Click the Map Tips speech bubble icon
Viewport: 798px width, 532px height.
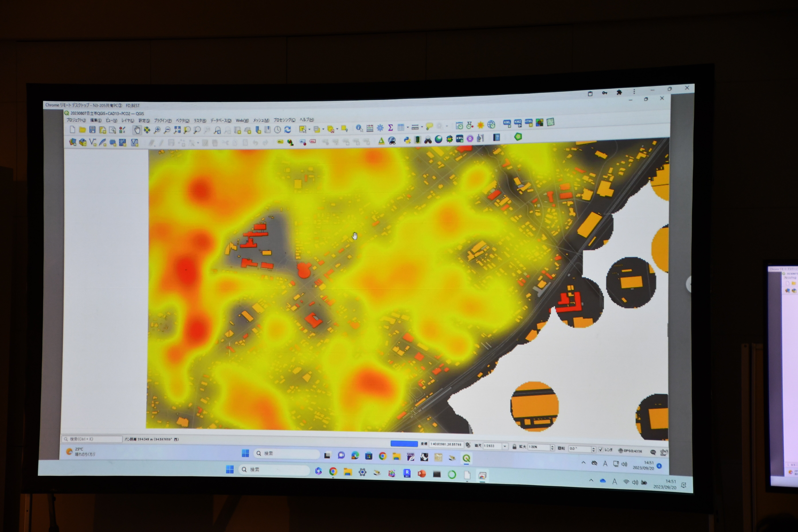[x=429, y=127]
